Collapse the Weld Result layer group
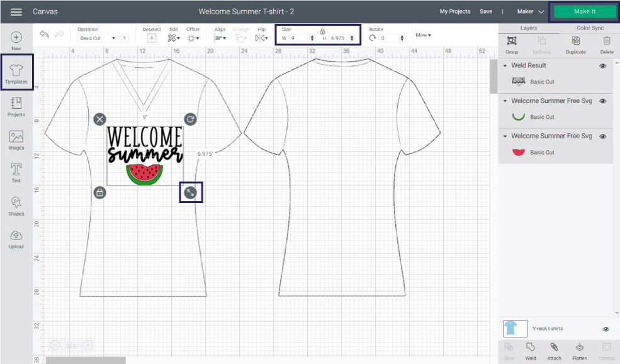 pyautogui.click(x=505, y=66)
